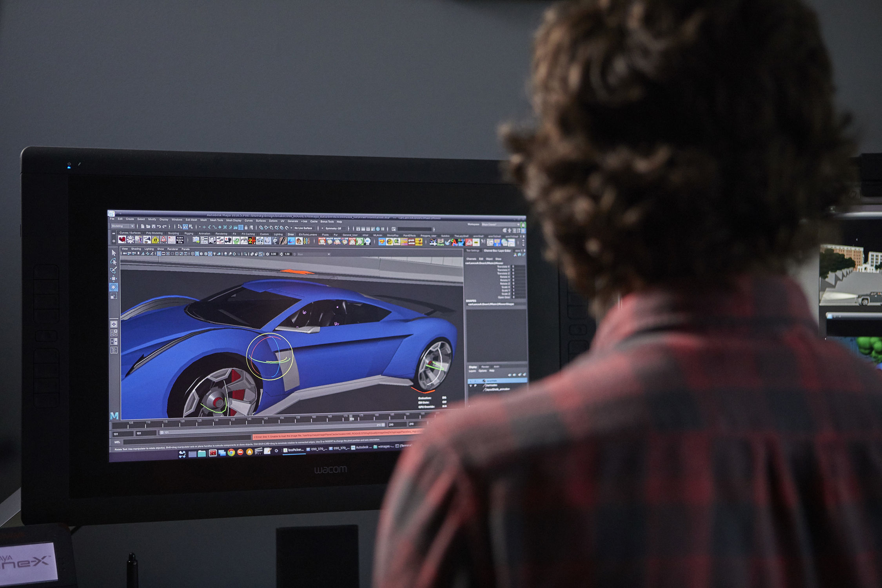Image resolution: width=882 pixels, height=588 pixels.
Task: Select the Scale tool in toolbox
Action: coord(114,296)
